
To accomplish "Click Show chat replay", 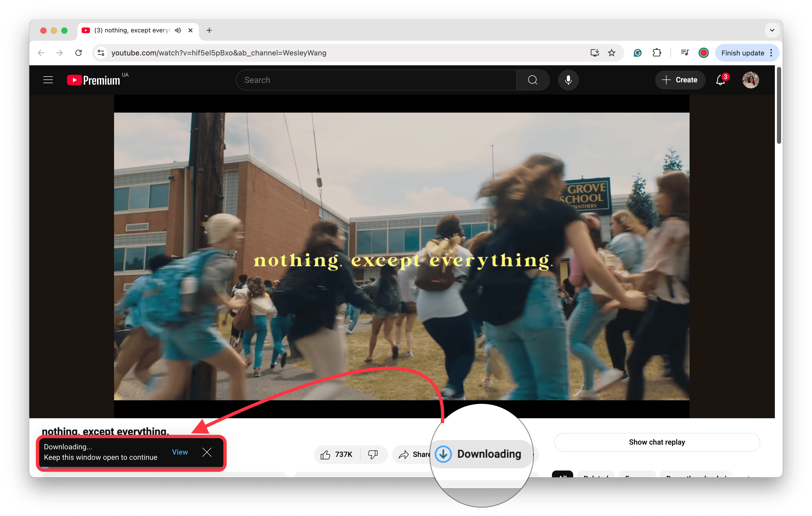I will click(x=657, y=442).
